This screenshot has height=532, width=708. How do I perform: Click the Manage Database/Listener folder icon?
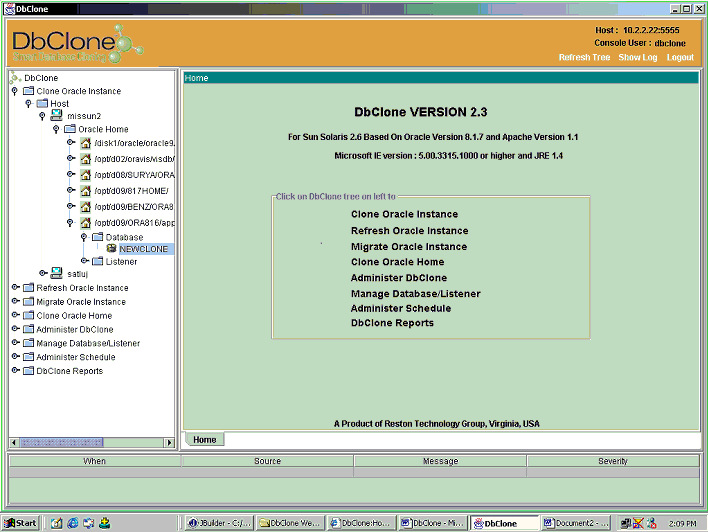(x=28, y=343)
